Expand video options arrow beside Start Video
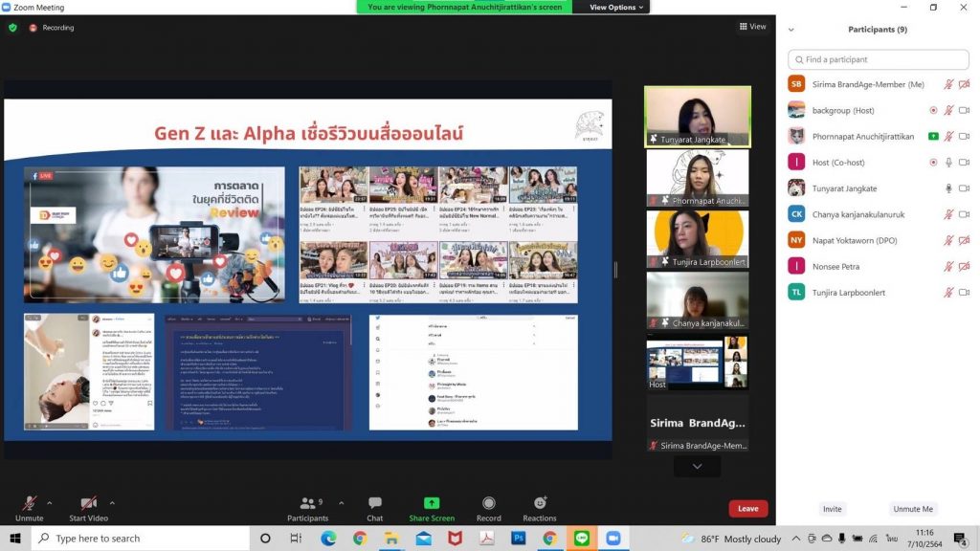980x551 pixels. (112, 502)
